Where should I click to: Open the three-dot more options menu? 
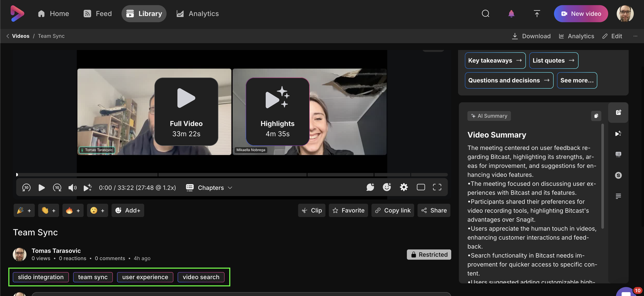pos(635,36)
